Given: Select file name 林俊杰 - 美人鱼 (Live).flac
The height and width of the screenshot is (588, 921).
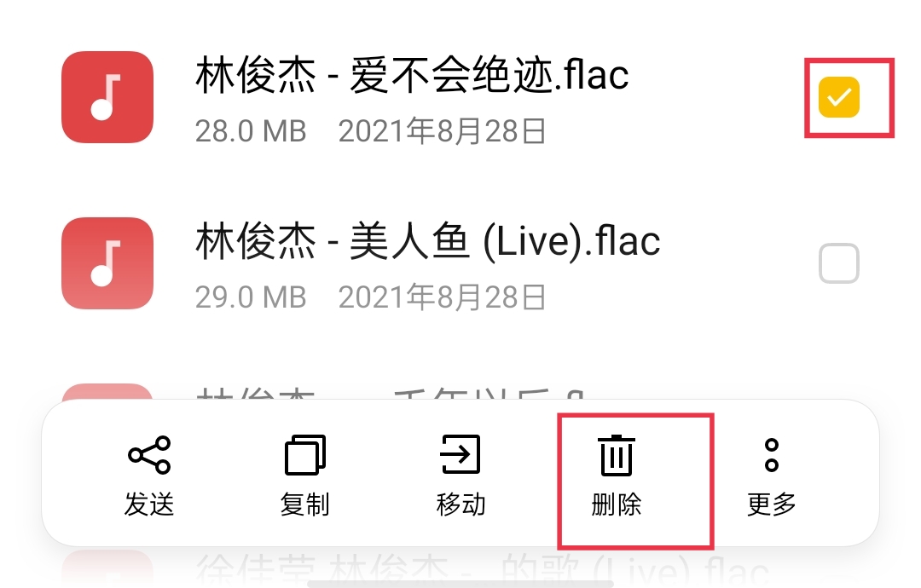Looking at the screenshot, I should pos(428,241).
